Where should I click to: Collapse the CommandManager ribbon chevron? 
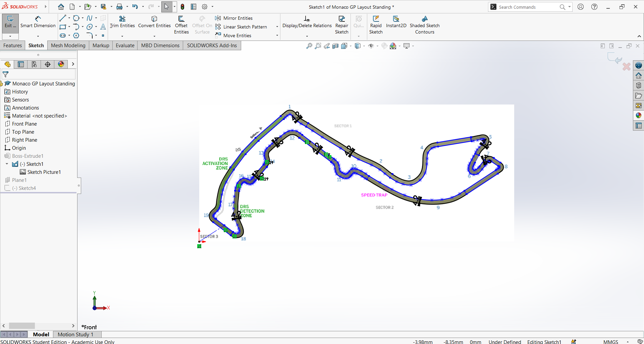coord(639,36)
